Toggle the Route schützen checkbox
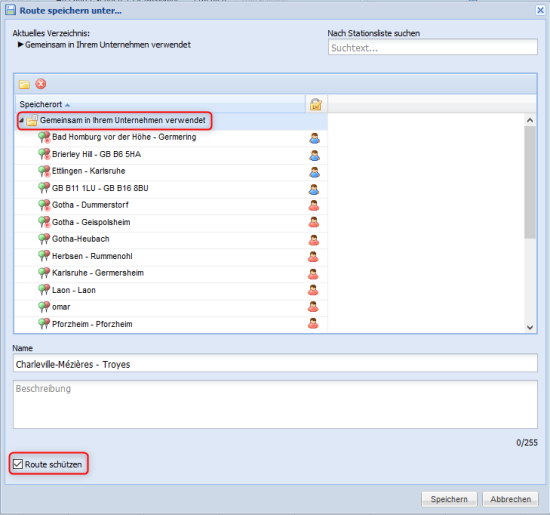Image resolution: width=550 pixels, height=515 pixels. pos(18,464)
